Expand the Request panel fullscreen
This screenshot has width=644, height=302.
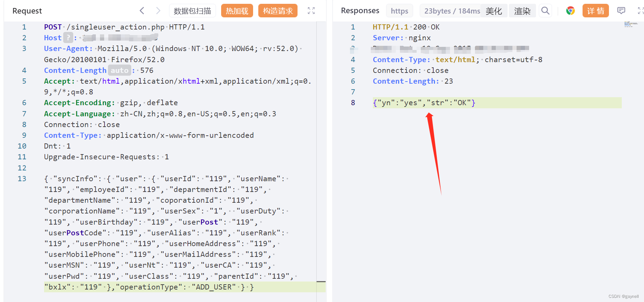coord(311,11)
